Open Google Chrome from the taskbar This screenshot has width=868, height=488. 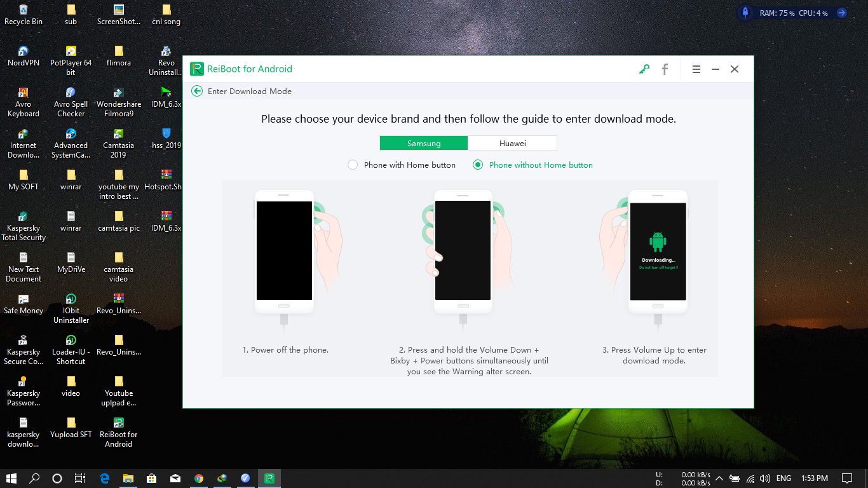click(x=199, y=478)
